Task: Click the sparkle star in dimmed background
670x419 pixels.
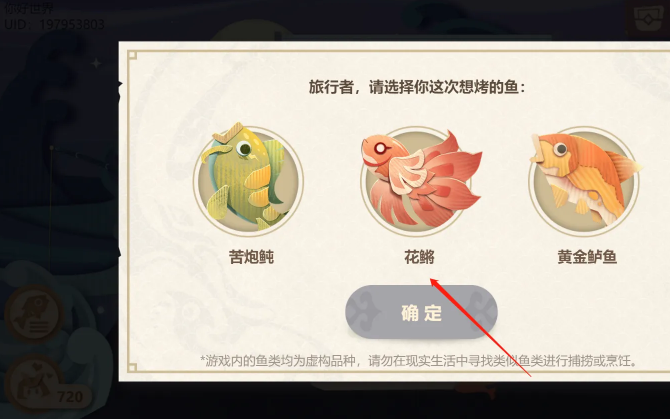Action: (96, 63)
